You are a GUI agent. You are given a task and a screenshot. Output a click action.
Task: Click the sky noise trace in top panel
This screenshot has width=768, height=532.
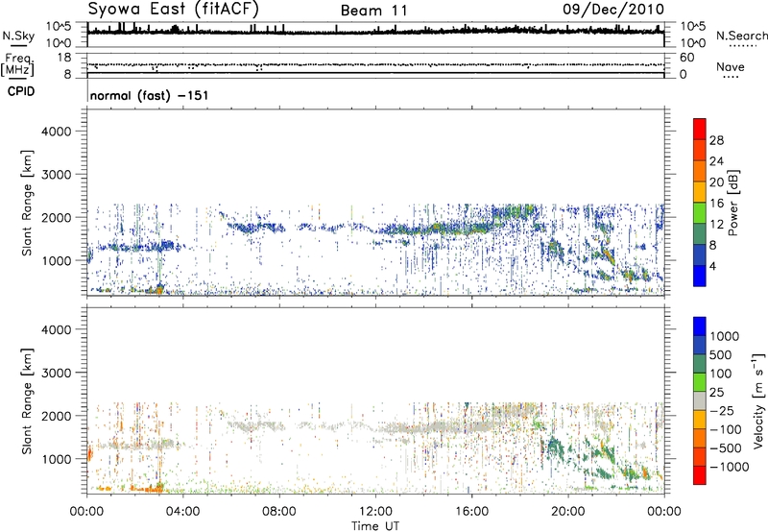coord(375,32)
